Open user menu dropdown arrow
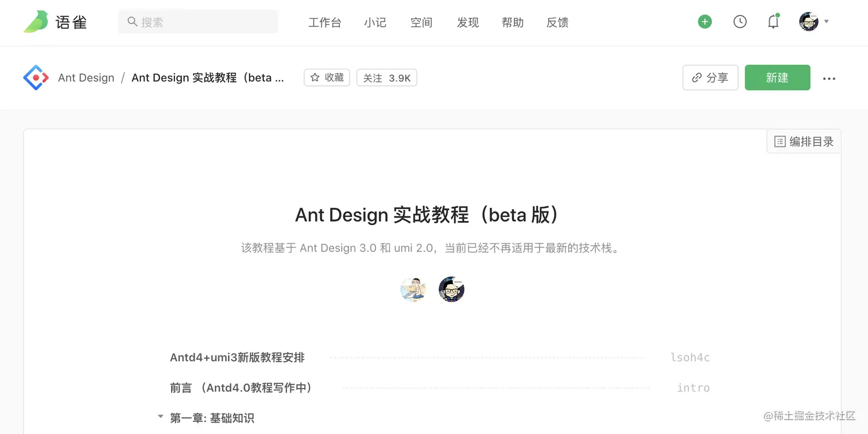The width and height of the screenshot is (868, 434). (827, 21)
